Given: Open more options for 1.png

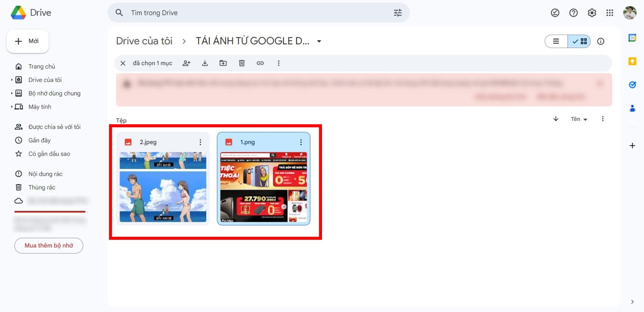Looking at the screenshot, I should click(301, 142).
